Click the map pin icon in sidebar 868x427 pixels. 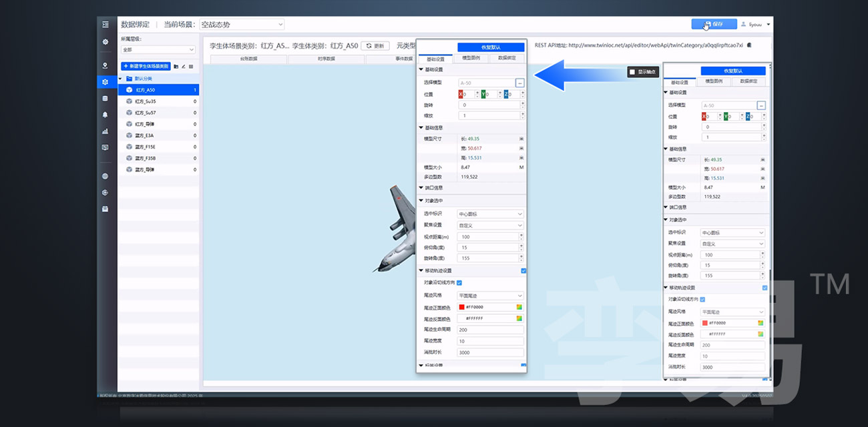coord(105,65)
